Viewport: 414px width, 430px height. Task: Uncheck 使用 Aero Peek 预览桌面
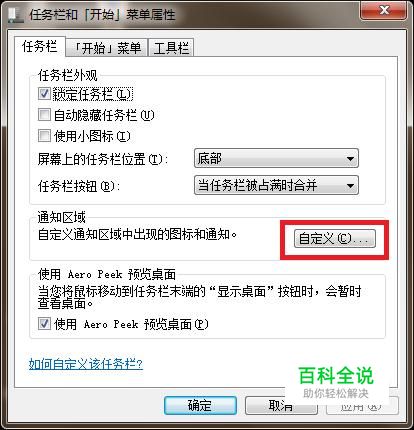[44, 324]
